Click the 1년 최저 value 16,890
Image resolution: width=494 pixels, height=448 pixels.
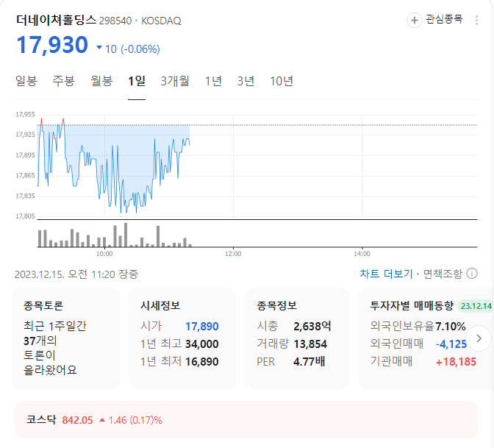(x=202, y=362)
